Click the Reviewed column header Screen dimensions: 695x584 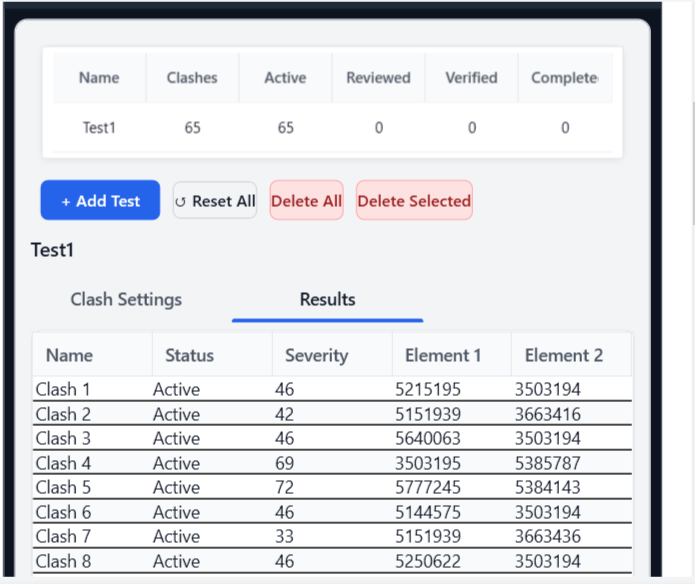[x=379, y=78]
